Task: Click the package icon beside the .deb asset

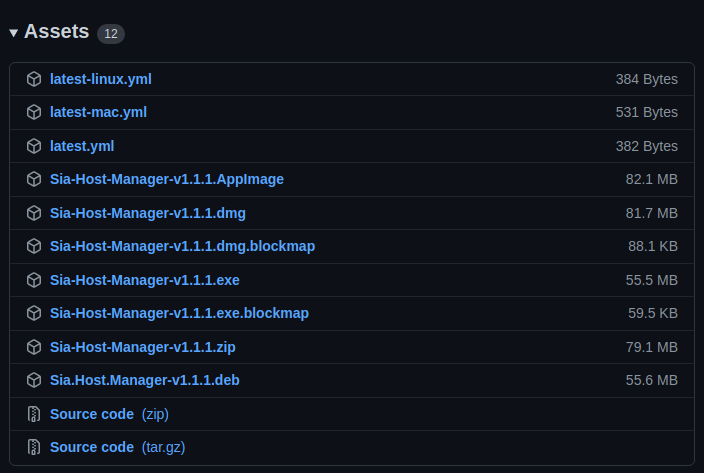Action: pyautogui.click(x=34, y=380)
